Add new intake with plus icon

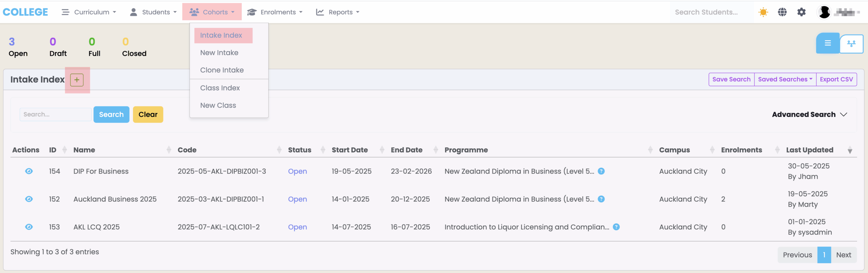pos(77,80)
